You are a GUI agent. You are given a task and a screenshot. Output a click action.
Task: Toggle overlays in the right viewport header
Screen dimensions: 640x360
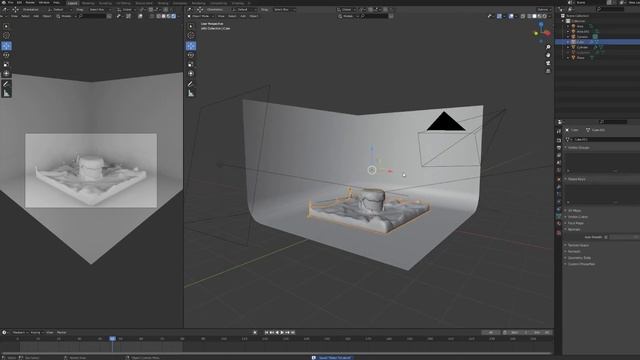tap(511, 16)
